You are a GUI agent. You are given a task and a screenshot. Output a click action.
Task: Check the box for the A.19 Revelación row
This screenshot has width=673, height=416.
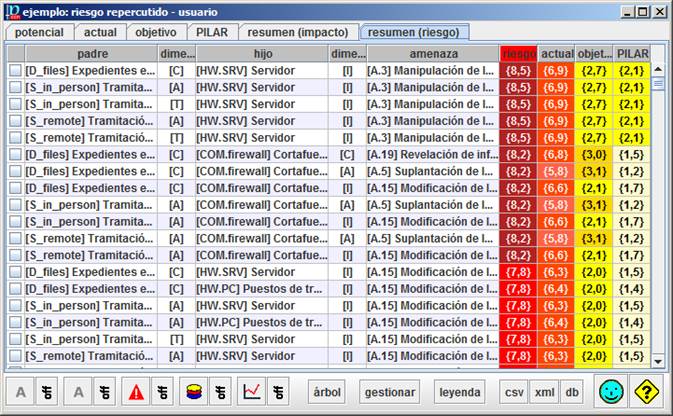(15, 155)
